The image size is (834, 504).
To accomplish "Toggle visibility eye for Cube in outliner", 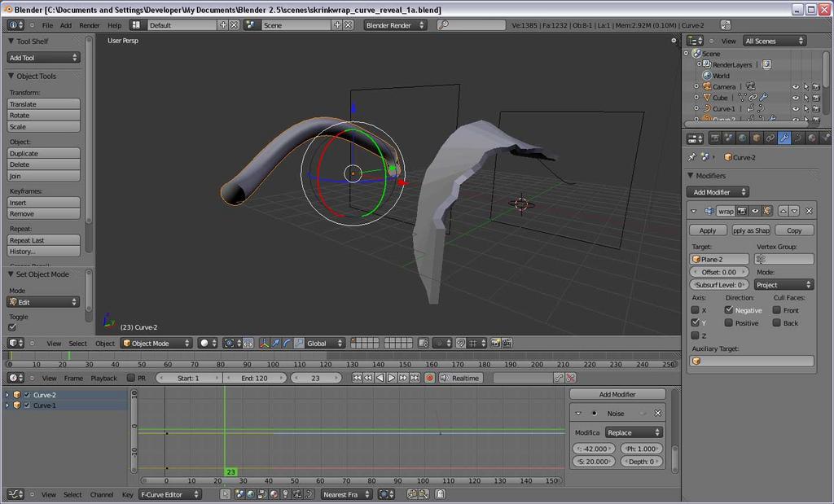I will 796,97.
